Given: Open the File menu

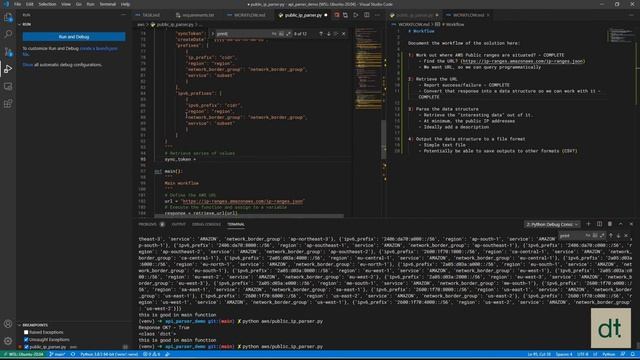Looking at the screenshot, I should [18, 4].
